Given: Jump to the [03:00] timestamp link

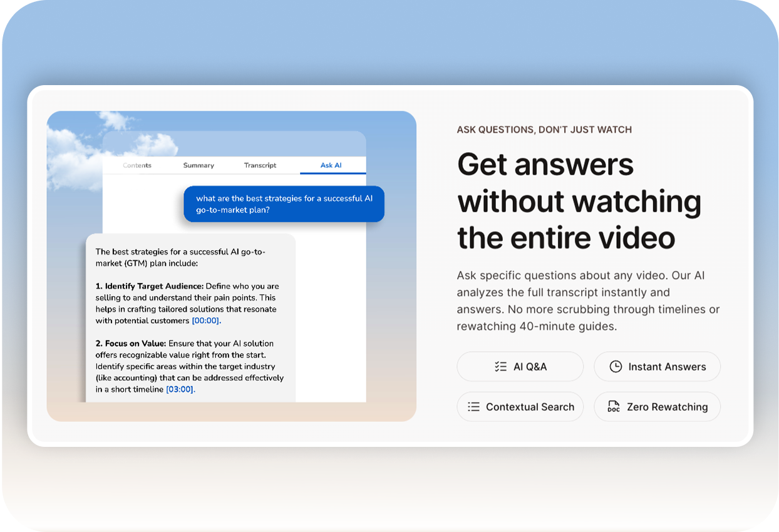Looking at the screenshot, I should pyautogui.click(x=180, y=389).
